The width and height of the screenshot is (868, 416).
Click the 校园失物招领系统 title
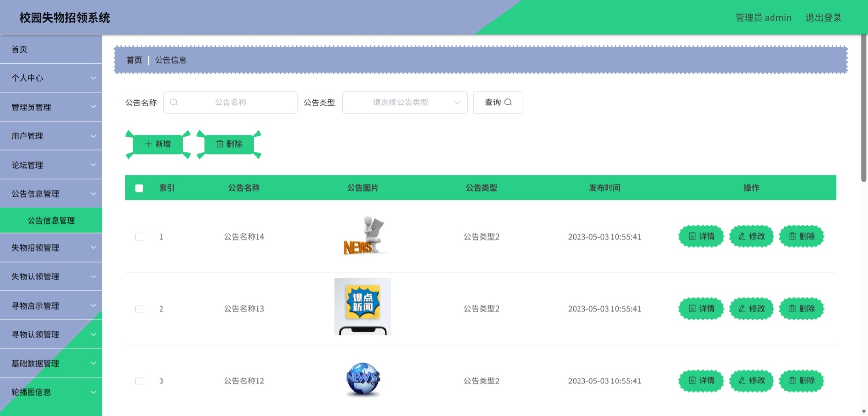[x=64, y=18]
